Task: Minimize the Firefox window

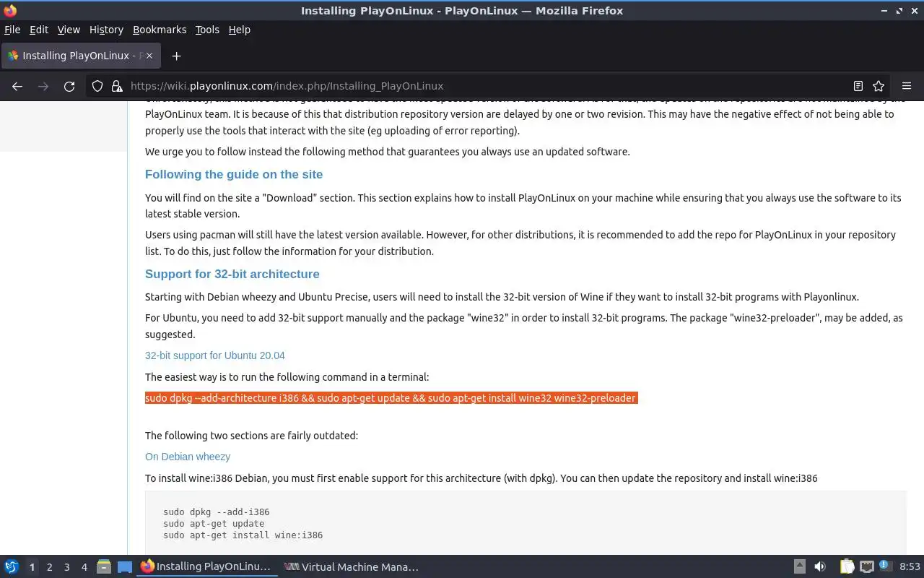Action: click(884, 11)
